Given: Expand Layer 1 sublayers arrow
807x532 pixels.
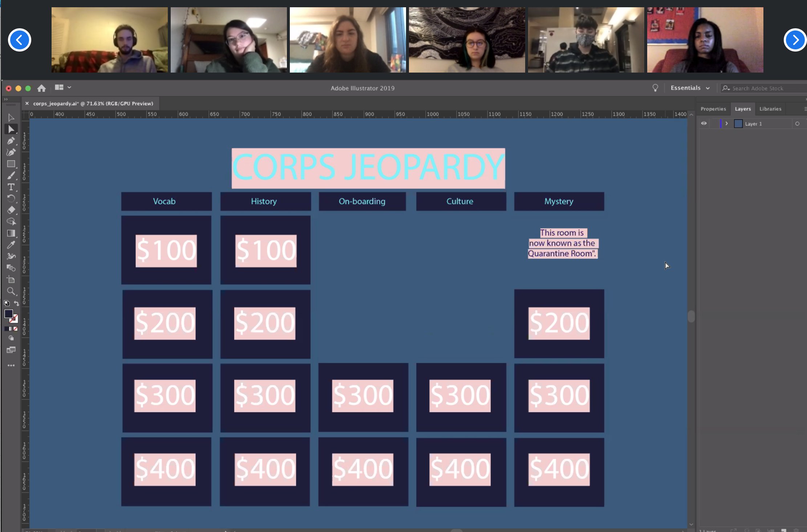Looking at the screenshot, I should pos(726,124).
